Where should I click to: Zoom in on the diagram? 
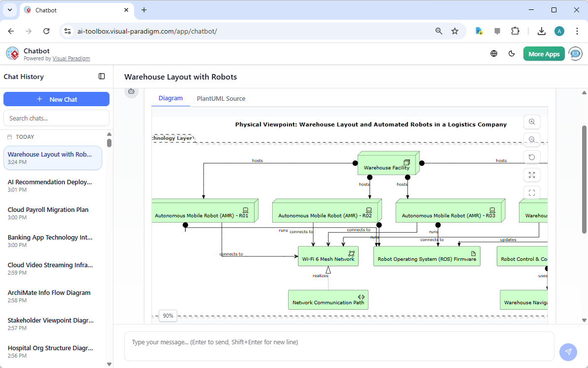(531, 122)
